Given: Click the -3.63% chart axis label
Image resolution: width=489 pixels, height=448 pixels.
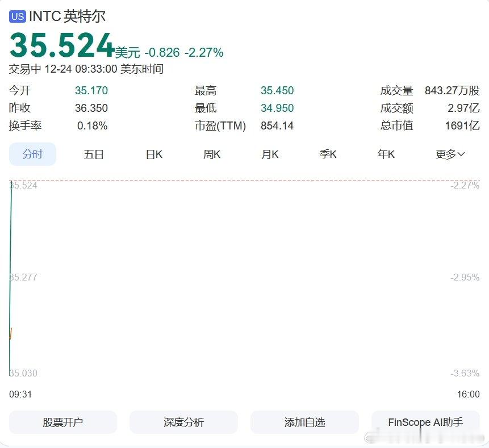Looking at the screenshot, I should click(465, 373).
